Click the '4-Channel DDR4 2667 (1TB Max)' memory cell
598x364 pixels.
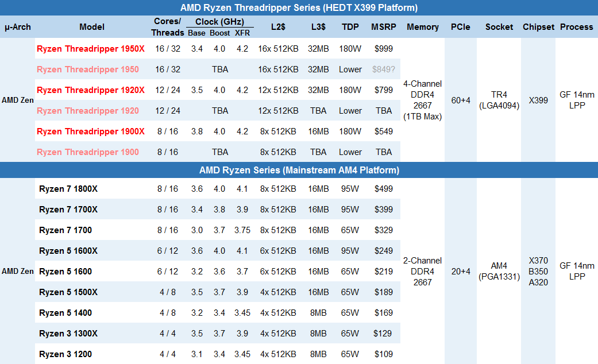pyautogui.click(x=423, y=100)
